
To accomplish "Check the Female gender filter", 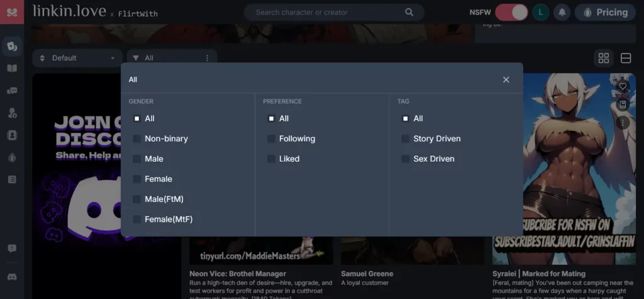I will 136,179.
